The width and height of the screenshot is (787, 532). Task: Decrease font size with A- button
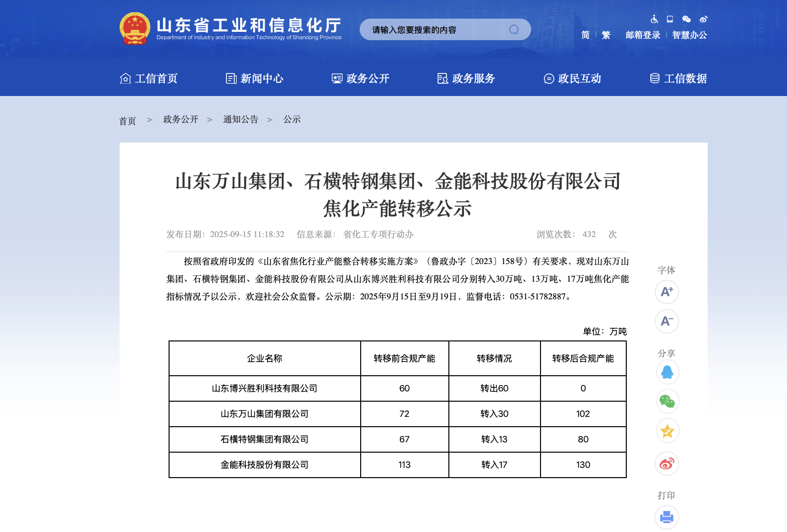click(667, 321)
